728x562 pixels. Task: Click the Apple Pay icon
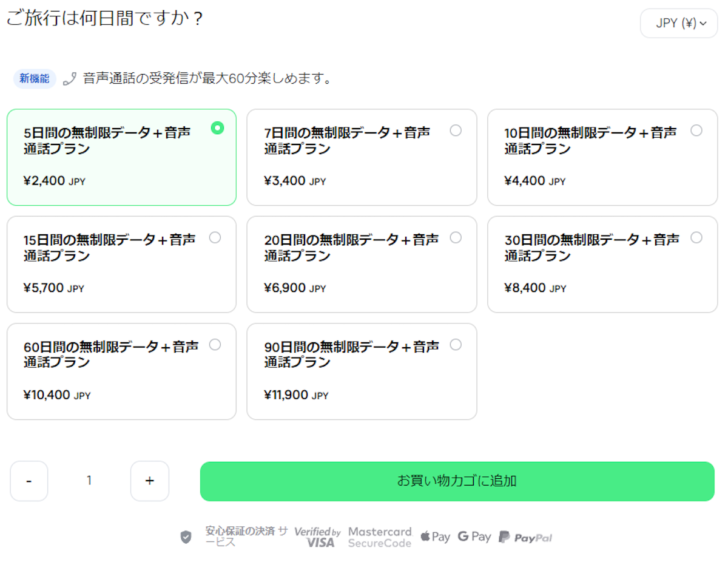click(436, 537)
